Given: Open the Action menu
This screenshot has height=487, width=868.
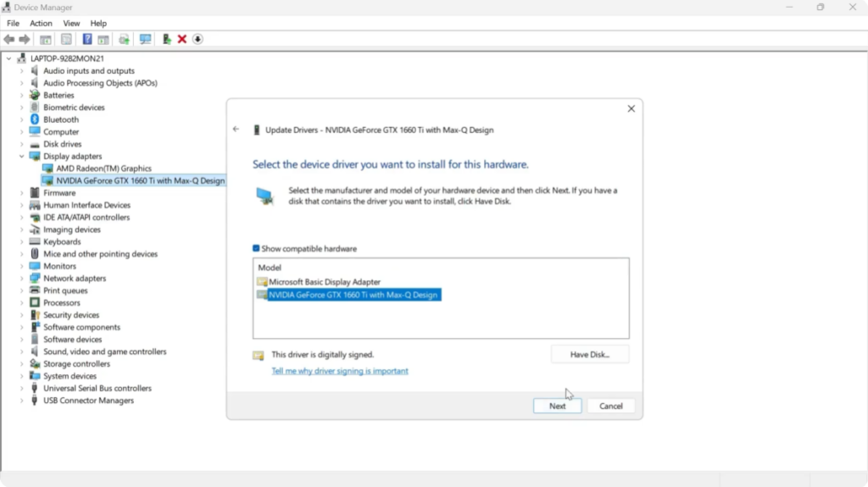Looking at the screenshot, I should (41, 23).
